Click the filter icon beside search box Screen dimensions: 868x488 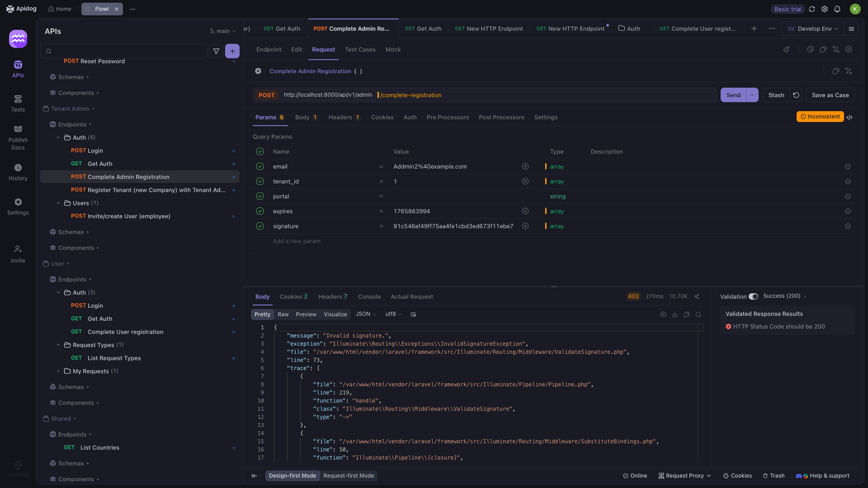coord(216,51)
